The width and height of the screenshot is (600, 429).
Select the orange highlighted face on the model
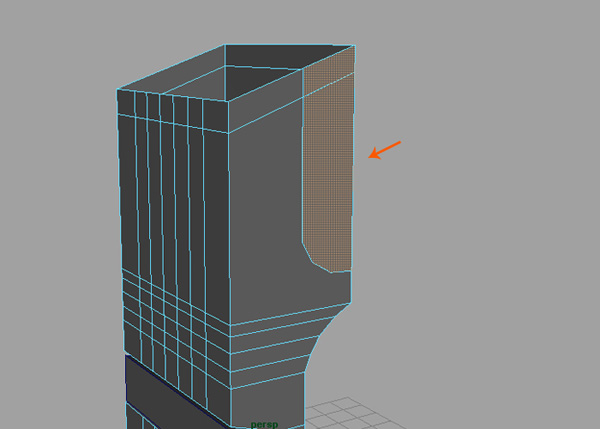coord(328,160)
